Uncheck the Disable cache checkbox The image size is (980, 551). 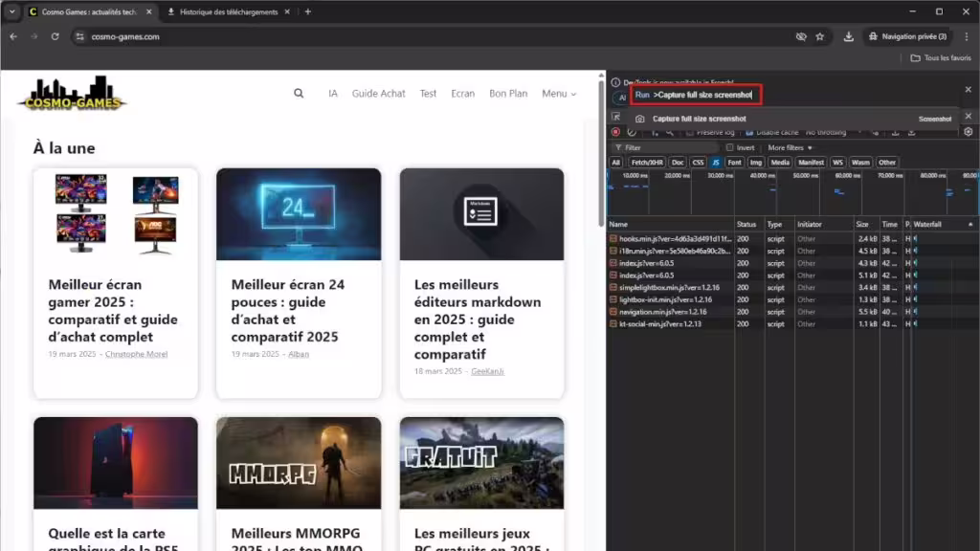tap(749, 132)
